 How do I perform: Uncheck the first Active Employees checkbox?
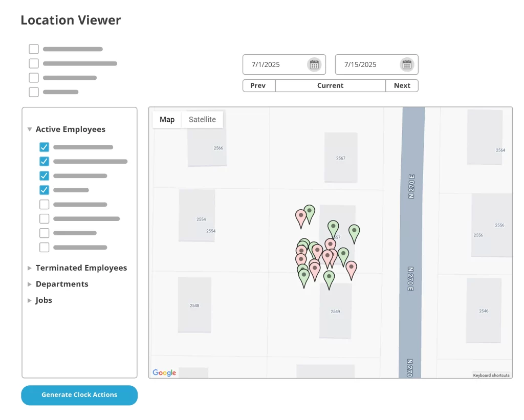[45, 147]
